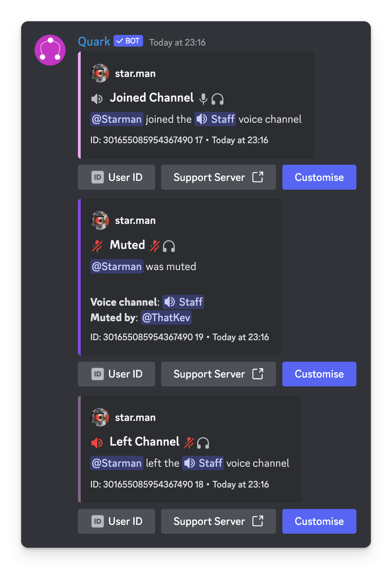Click star.man's avatar in the Joined Channel embed
Screen dimensions: 392x569
tap(99, 73)
